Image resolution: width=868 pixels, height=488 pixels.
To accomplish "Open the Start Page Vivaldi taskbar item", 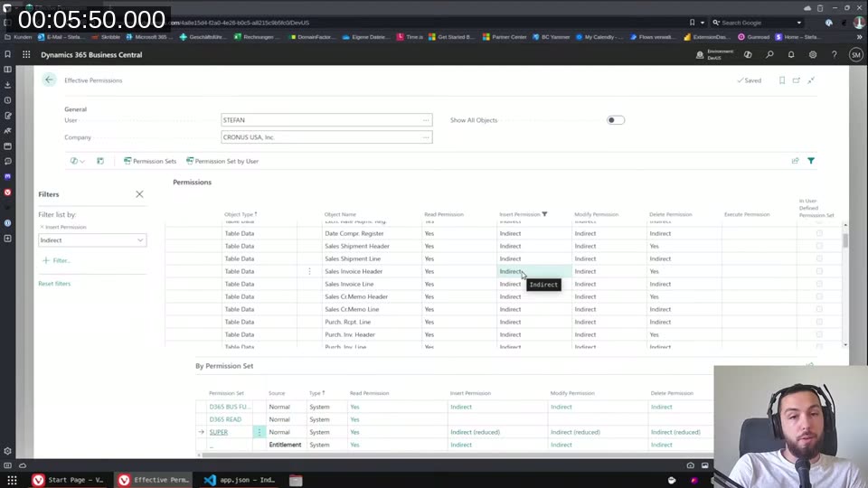I will click(x=69, y=480).
